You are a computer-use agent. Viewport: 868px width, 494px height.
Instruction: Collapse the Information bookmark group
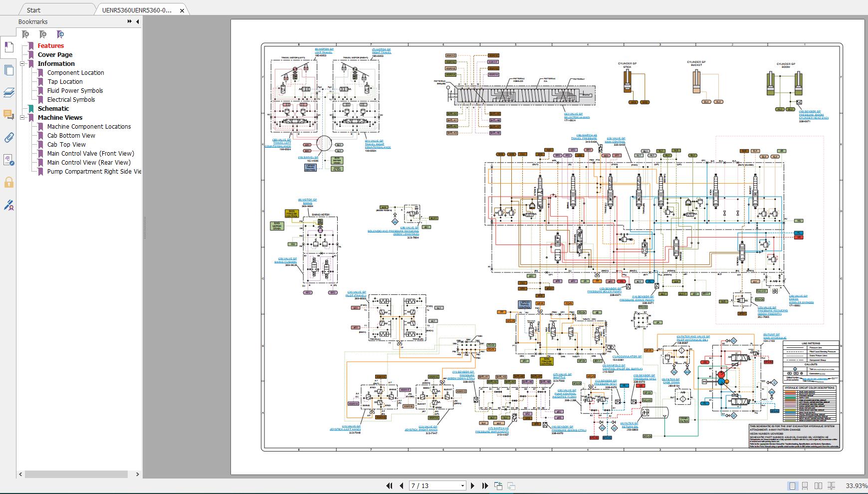pyautogui.click(x=22, y=64)
